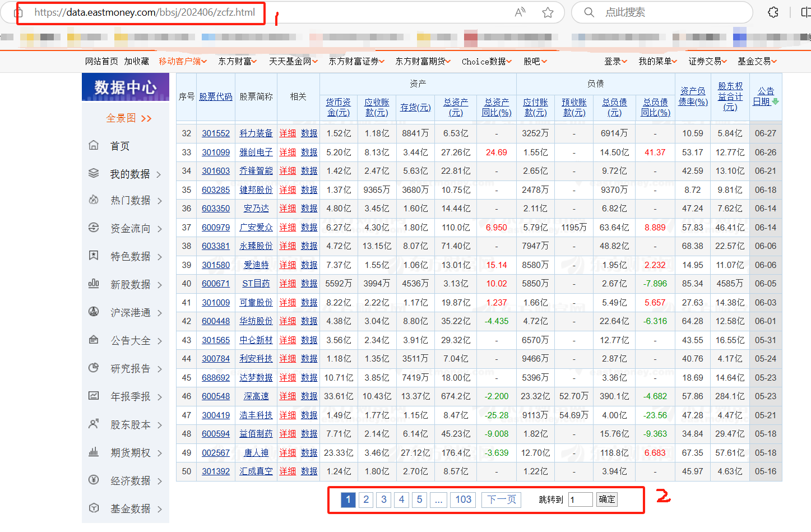811x532 pixels.
Task: Click the 沪深港通 sidebar icon
Action: pos(94,312)
